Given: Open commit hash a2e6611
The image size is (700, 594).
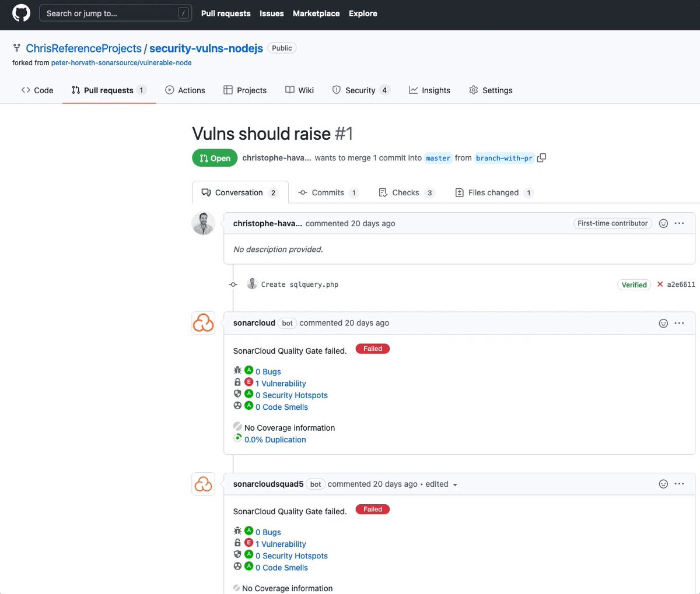Looking at the screenshot, I should pos(681,284).
